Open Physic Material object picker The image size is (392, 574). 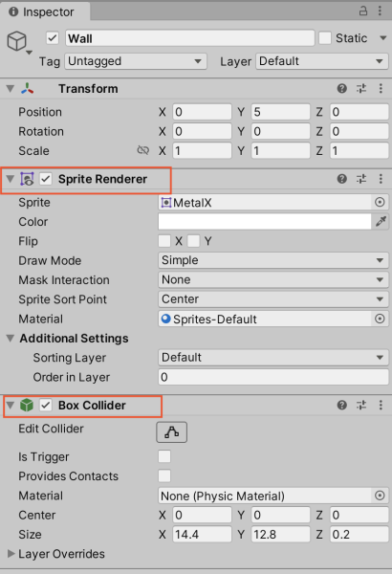coord(380,496)
